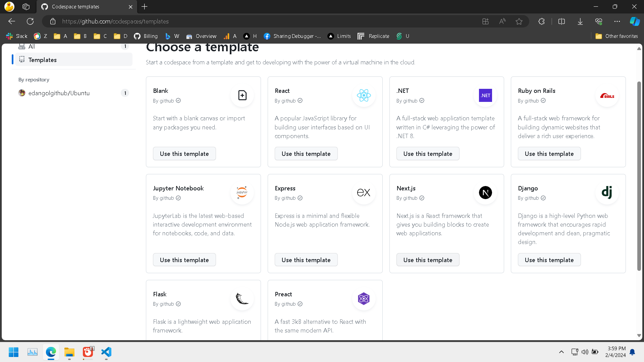The height and width of the screenshot is (362, 644).
Task: Click the Next.js N logo
Action: pyautogui.click(x=485, y=193)
